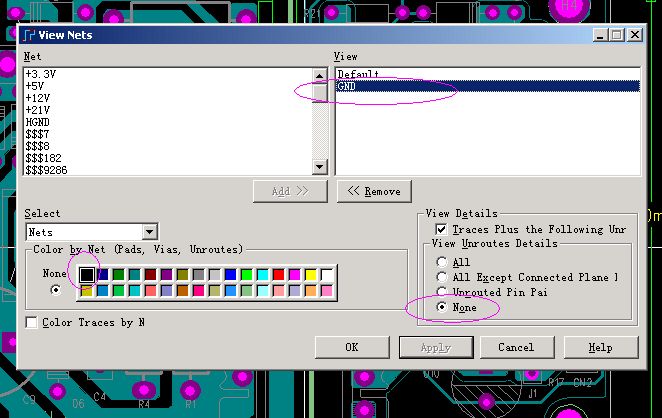Select the $$$182 net entry
The image size is (662, 418).
coord(43,158)
